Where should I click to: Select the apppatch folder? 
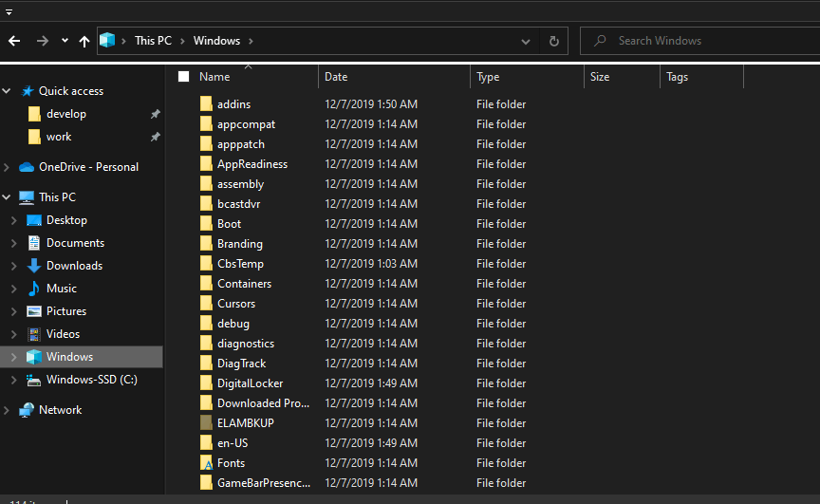click(240, 144)
